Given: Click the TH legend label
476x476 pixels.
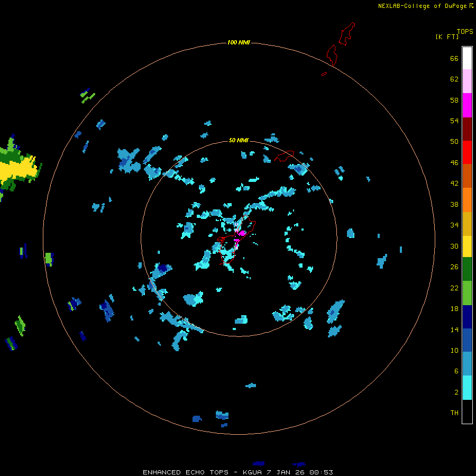Looking at the screenshot, I should [x=454, y=413].
